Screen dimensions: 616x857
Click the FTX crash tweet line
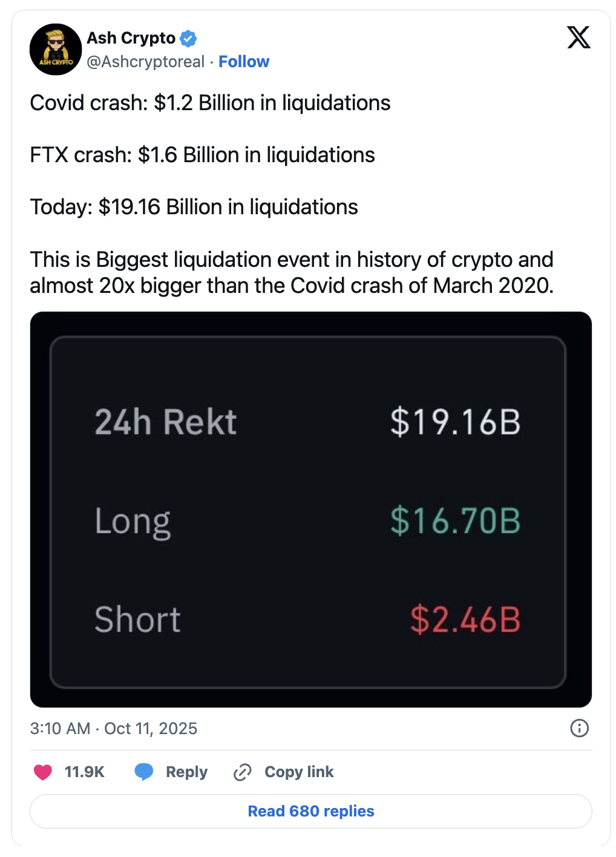click(x=202, y=155)
